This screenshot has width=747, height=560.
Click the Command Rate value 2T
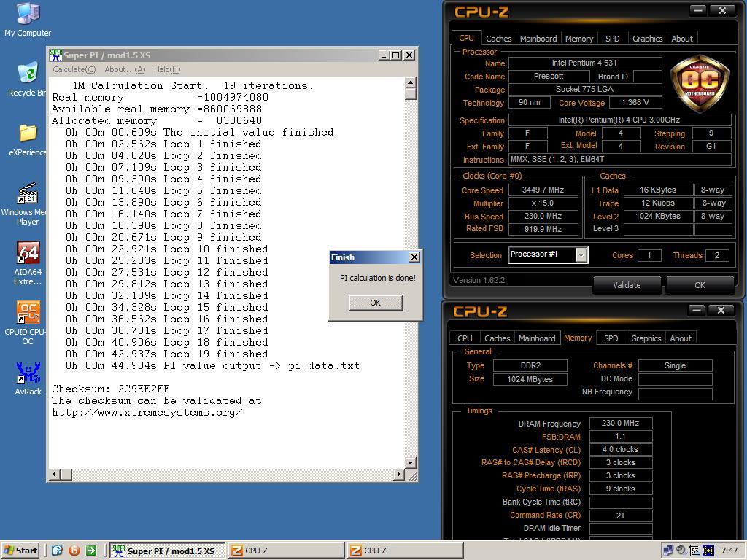(620, 516)
